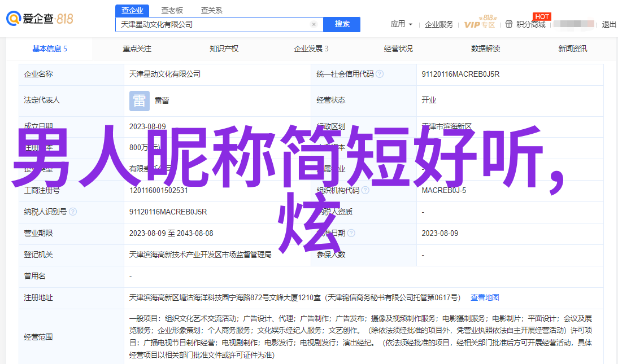Open the 积分商城 link text
This screenshot has width=618, height=364.
[x=531, y=24]
